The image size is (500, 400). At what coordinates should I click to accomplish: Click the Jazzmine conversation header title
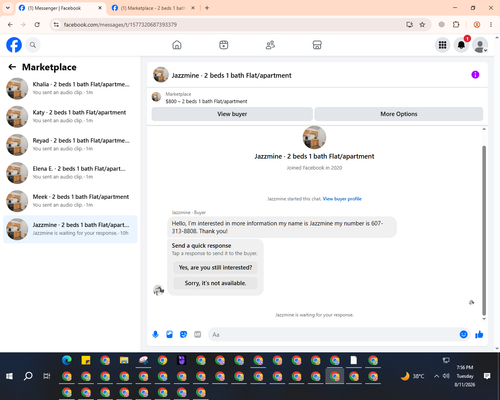(x=231, y=75)
